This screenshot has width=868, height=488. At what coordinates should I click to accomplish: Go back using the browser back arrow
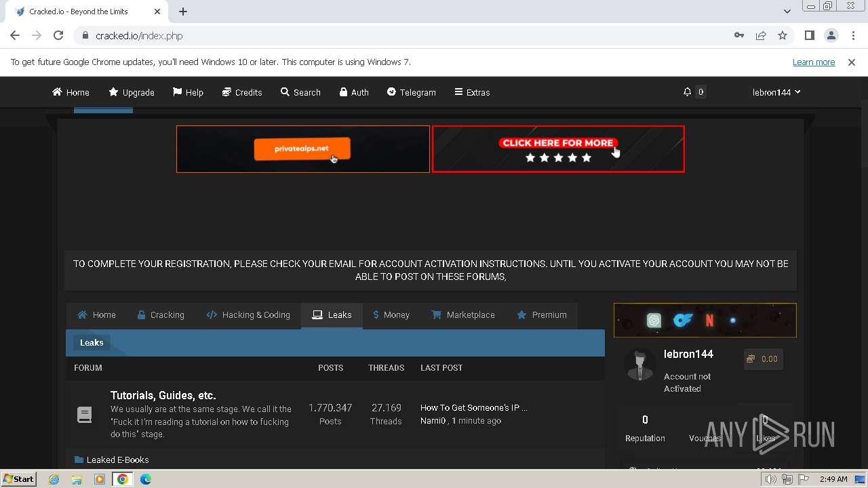(x=15, y=35)
